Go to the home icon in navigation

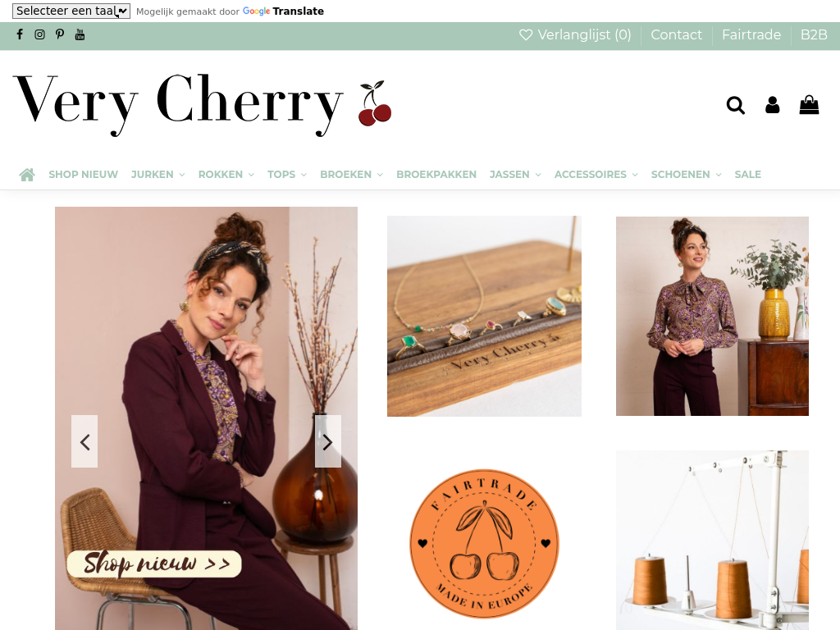pos(27,175)
